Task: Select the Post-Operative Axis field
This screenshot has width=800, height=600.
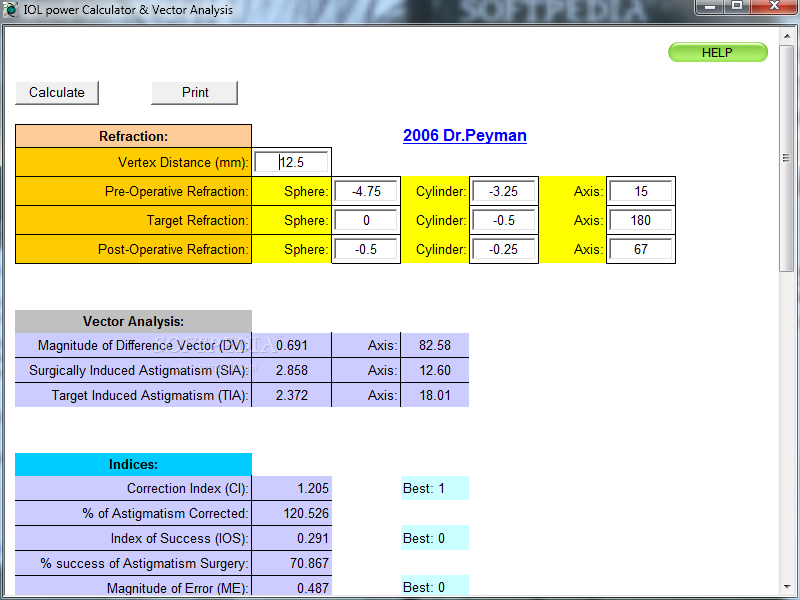Action: click(x=641, y=249)
